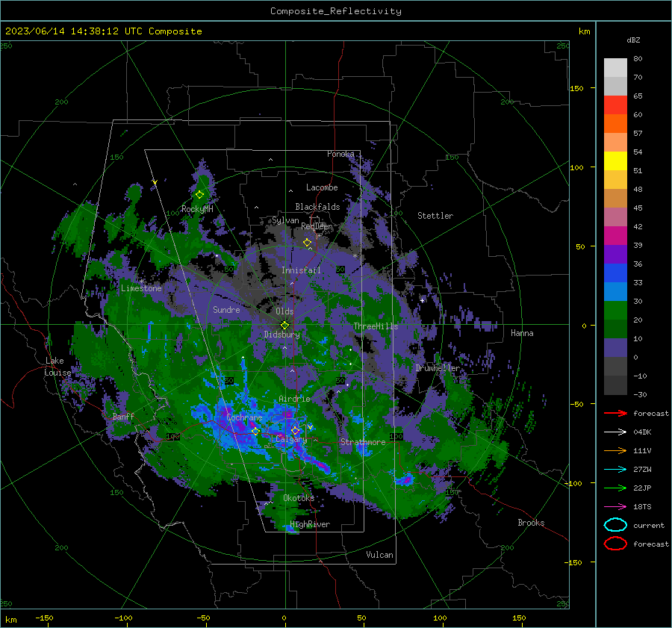Click the Didsbury label below the radar

point(281,335)
